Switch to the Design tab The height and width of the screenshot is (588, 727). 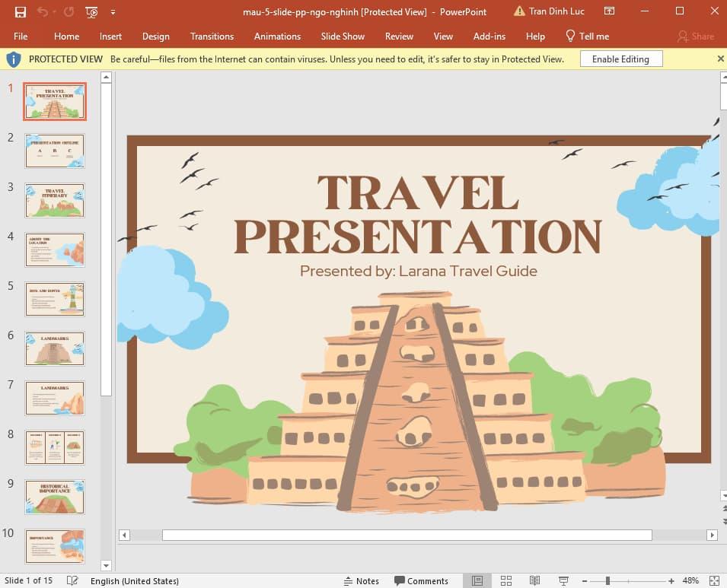(156, 36)
